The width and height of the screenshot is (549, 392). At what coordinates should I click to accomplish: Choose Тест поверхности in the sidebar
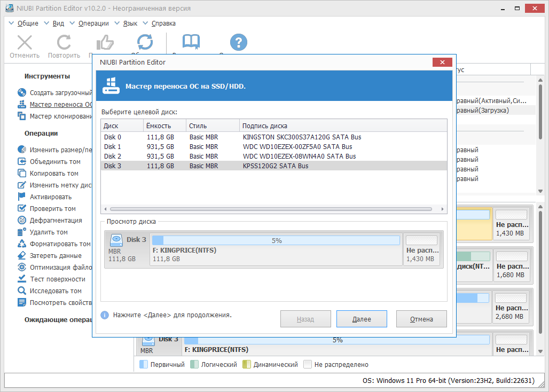click(58, 279)
